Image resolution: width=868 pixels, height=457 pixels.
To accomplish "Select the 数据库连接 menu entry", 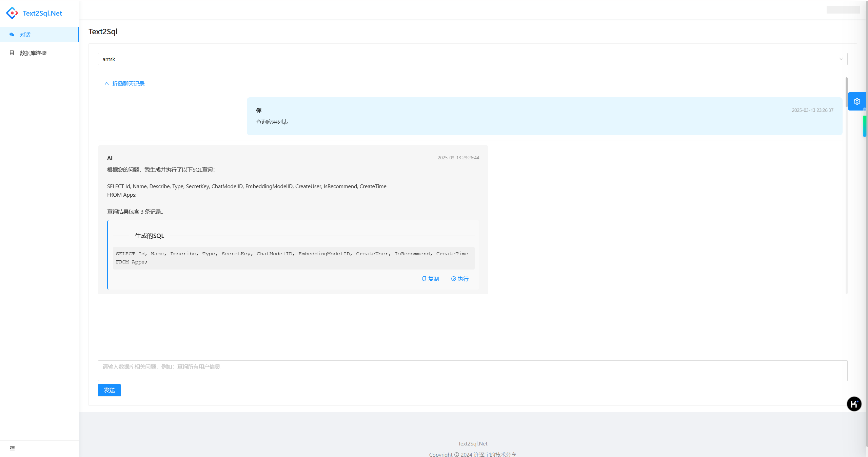I will click(x=33, y=53).
